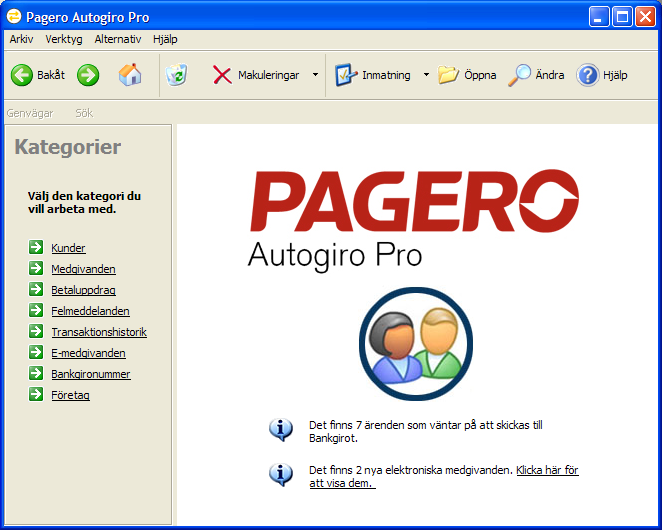Click the green arrow beside Betaluppdrag
Screen dimensions: 662x530
tap(36, 289)
